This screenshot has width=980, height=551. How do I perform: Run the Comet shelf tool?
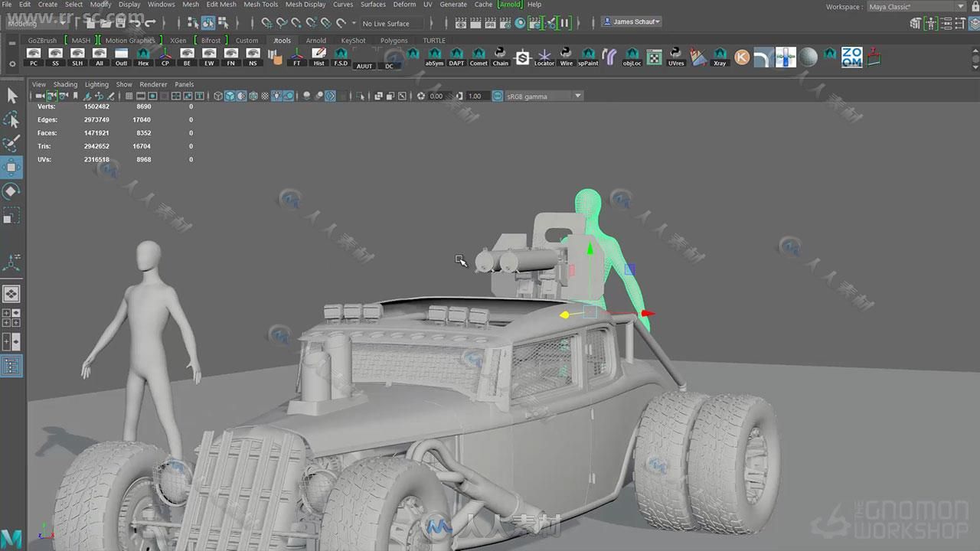point(479,57)
